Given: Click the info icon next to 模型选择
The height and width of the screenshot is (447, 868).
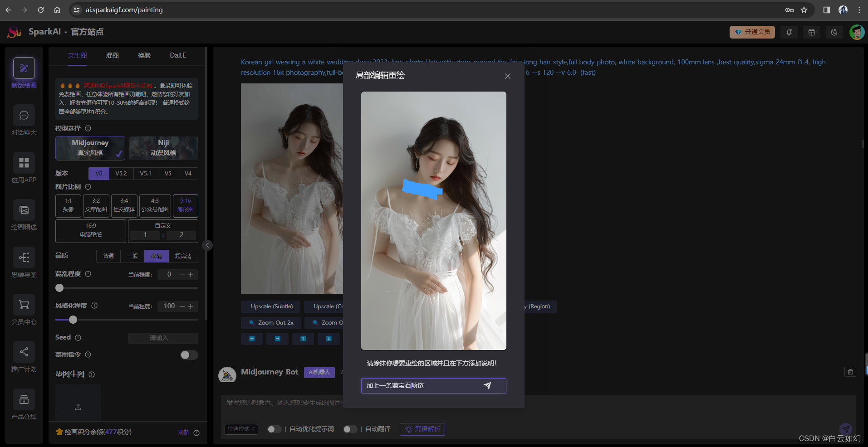Looking at the screenshot, I should point(88,128).
